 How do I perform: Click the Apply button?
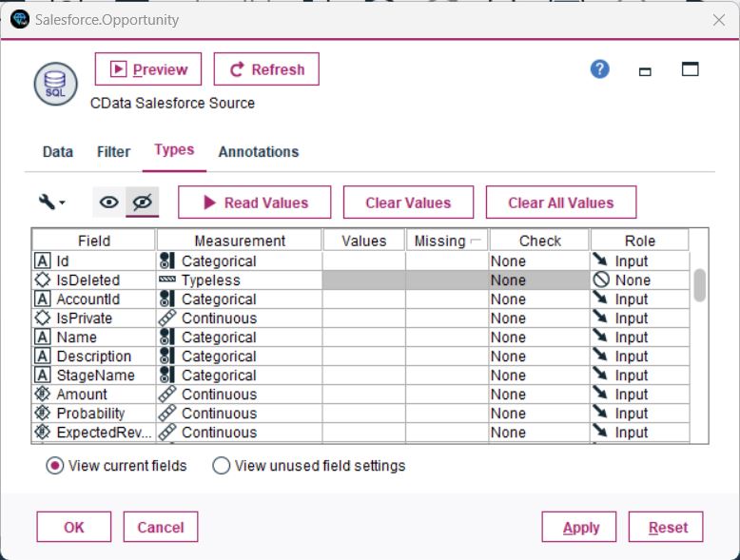click(579, 528)
